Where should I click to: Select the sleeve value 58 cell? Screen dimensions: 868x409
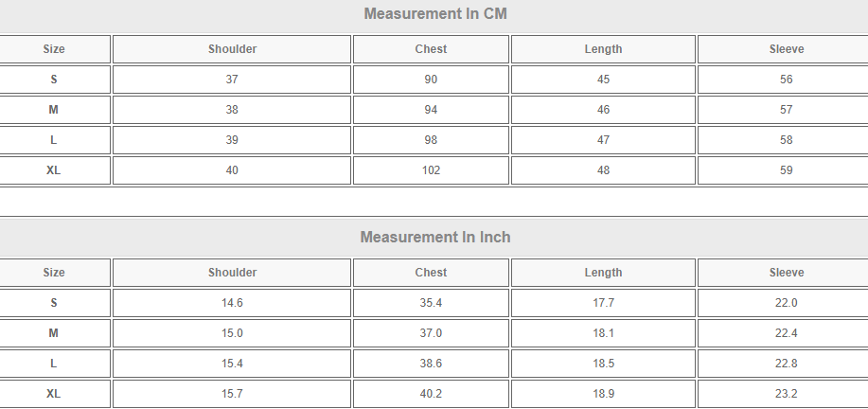pyautogui.click(x=786, y=140)
